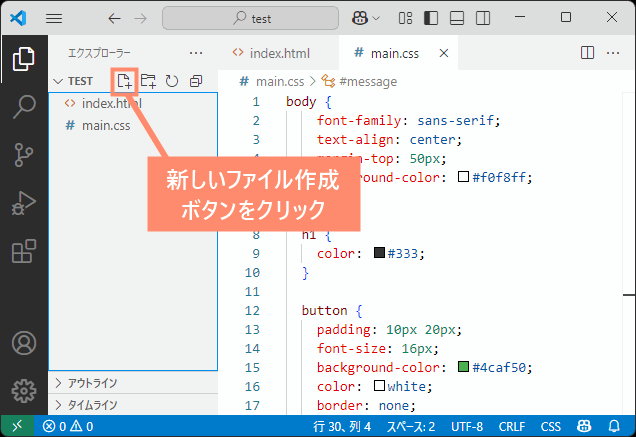Click the test search command center
Viewport: 636px width, 437px height.
click(250, 18)
